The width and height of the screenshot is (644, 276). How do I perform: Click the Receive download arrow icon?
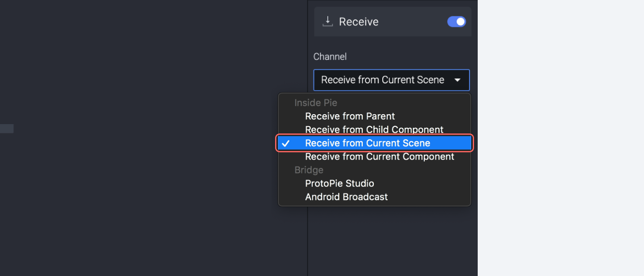[x=328, y=22]
